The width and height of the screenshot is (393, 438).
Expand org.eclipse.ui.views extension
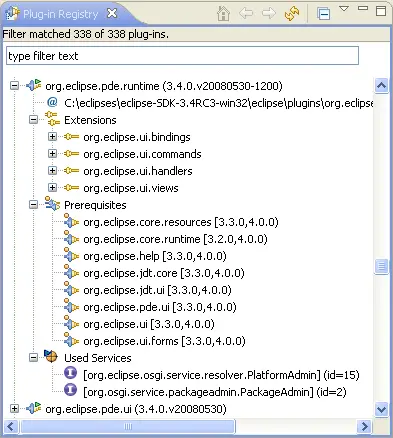click(x=52, y=188)
